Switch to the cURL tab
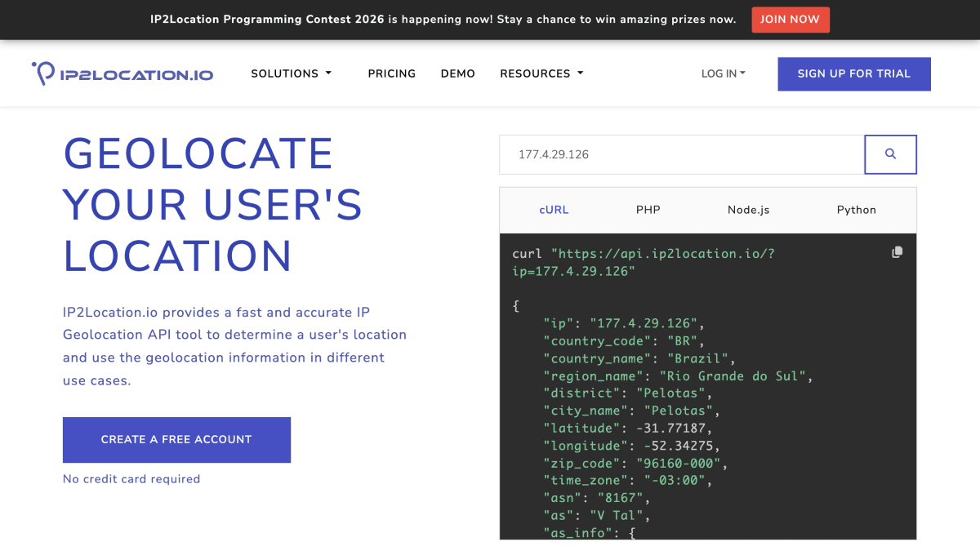The width and height of the screenshot is (980, 551). (x=554, y=210)
